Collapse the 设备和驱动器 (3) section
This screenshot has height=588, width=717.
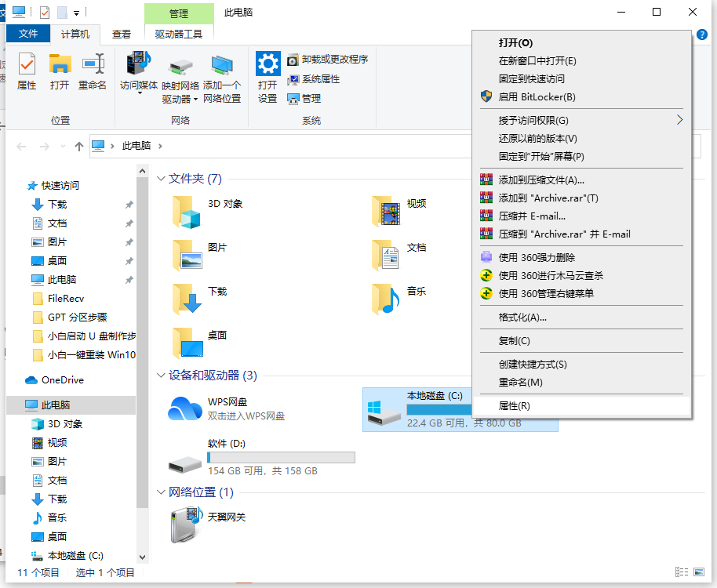click(x=161, y=376)
